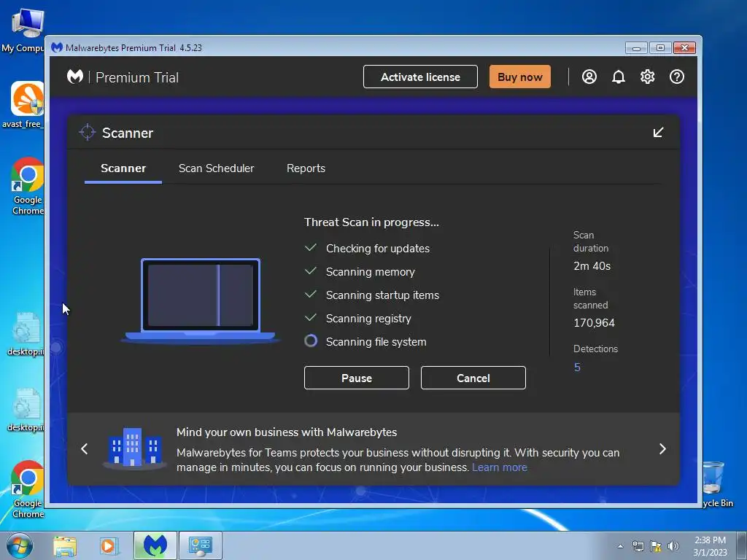Show the previous promotional banner
This screenshot has height=560, width=747.
point(85,448)
